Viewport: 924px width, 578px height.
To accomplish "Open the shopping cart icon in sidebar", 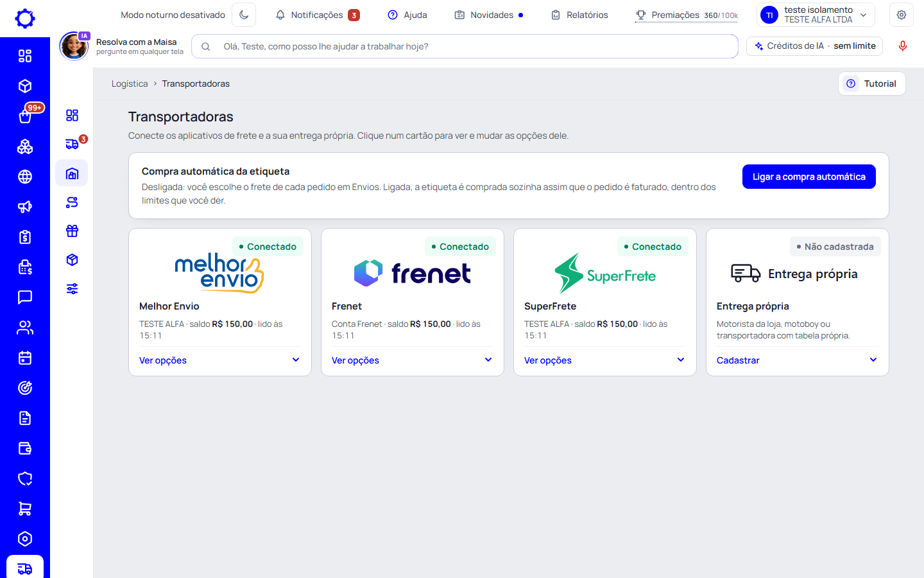I will pyautogui.click(x=25, y=509).
